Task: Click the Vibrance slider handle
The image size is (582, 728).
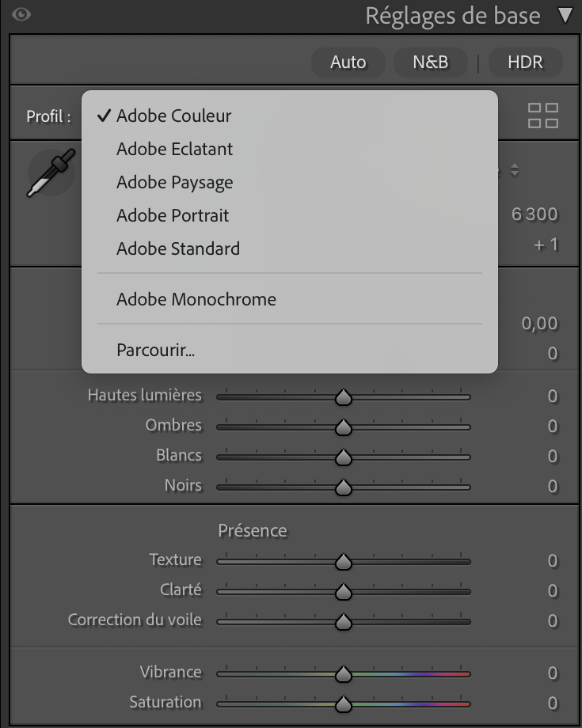Action: pyautogui.click(x=343, y=674)
